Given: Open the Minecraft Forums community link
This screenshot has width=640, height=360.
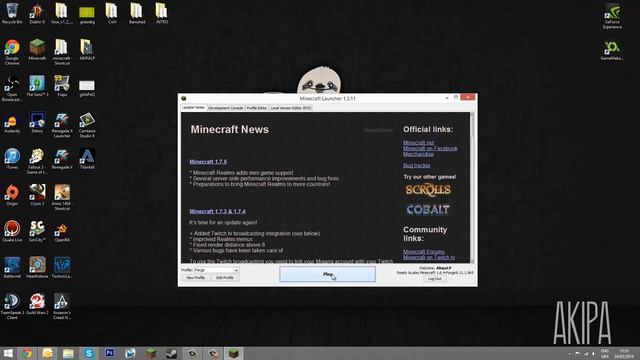Looking at the screenshot, I should (x=424, y=251).
